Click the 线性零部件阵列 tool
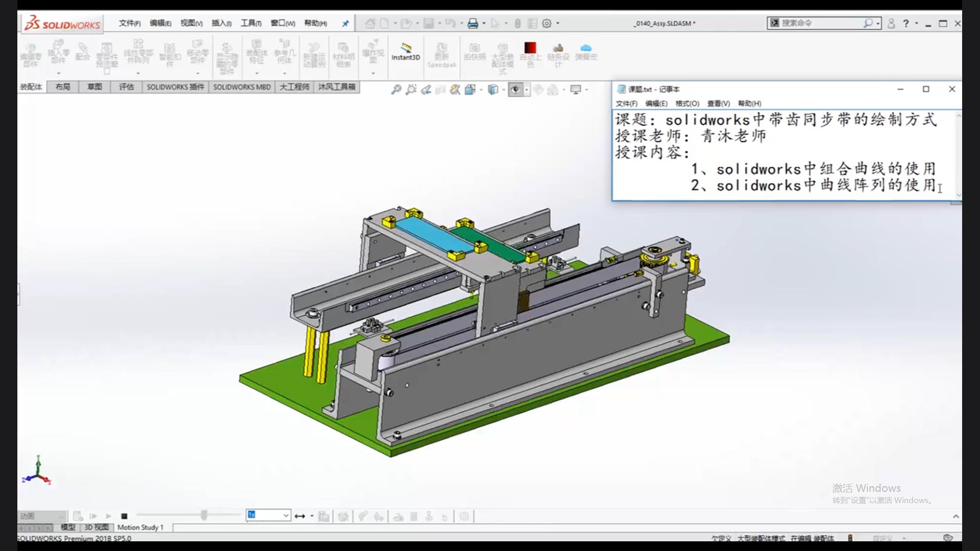Image resolution: width=980 pixels, height=551 pixels. point(138,53)
